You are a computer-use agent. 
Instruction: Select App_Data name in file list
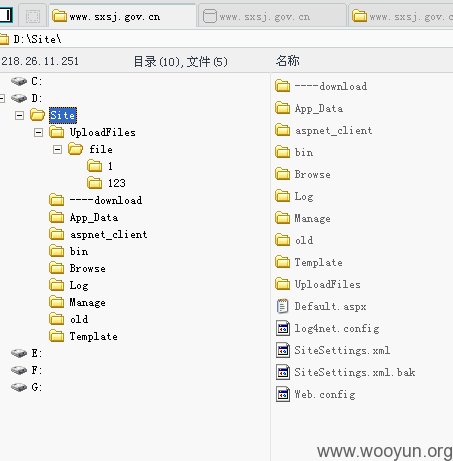point(319,108)
